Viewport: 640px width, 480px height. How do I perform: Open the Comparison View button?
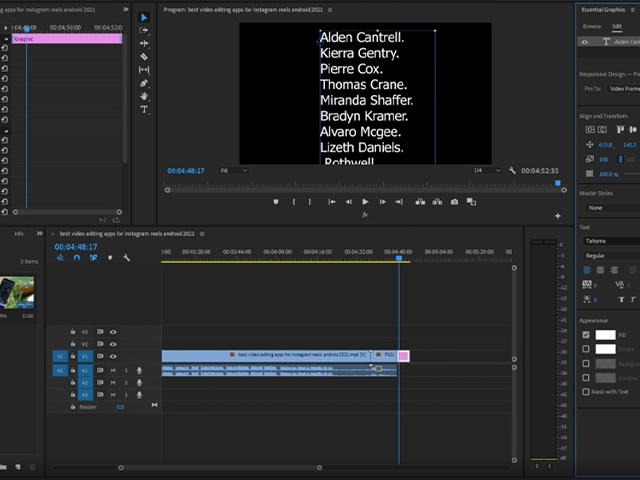(x=471, y=202)
